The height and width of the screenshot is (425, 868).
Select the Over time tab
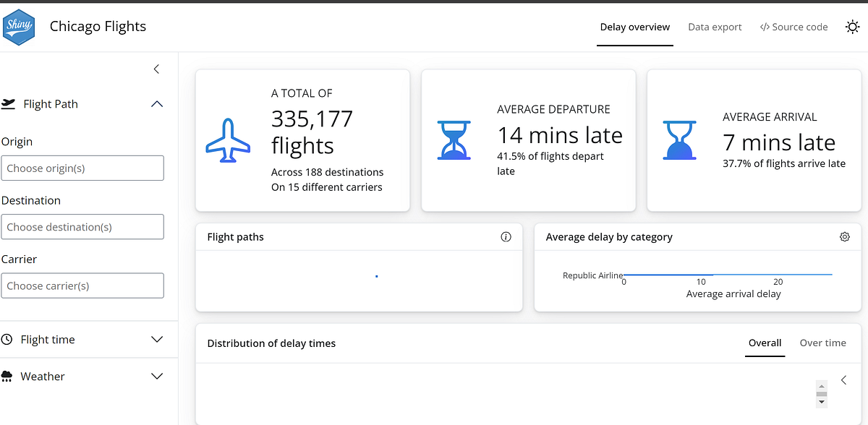pyautogui.click(x=822, y=343)
